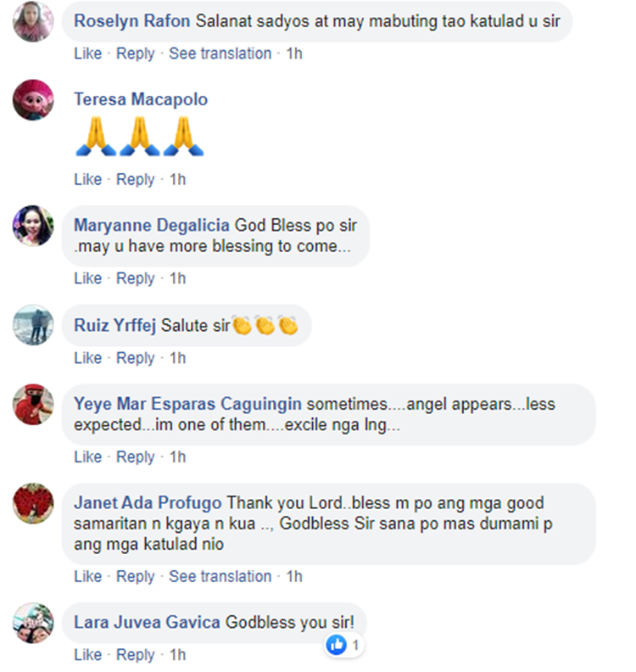Reply to Lara Juvea Gavica's comment

[x=136, y=655]
